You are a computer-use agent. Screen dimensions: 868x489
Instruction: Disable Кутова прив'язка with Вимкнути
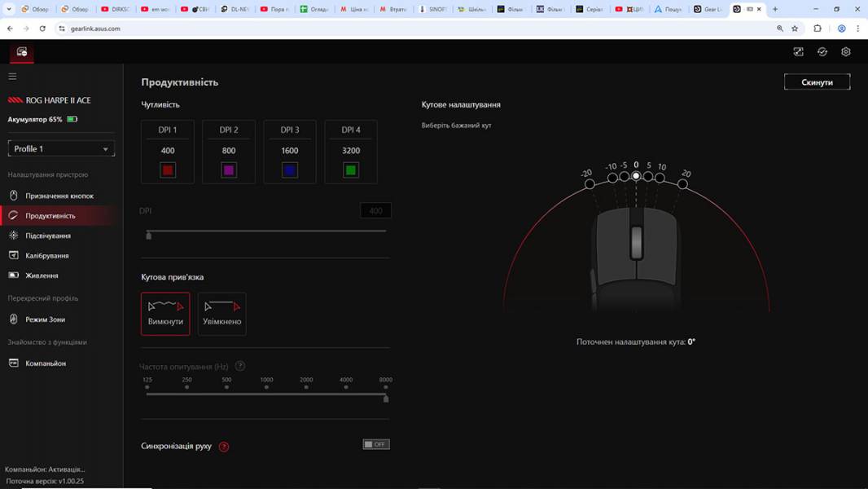[167, 313]
